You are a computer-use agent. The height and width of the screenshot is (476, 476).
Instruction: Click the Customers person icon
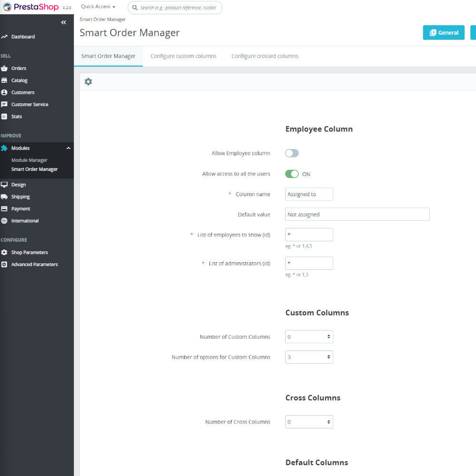tap(4, 92)
